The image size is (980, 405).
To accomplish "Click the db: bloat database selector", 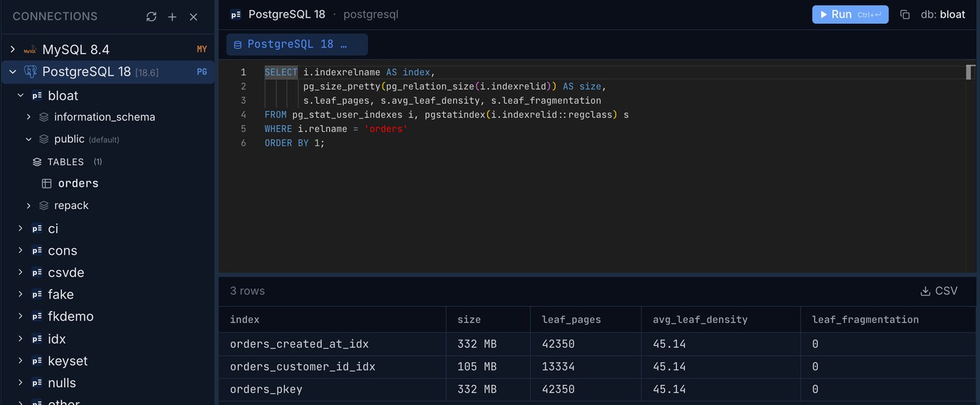I will pos(943,14).
